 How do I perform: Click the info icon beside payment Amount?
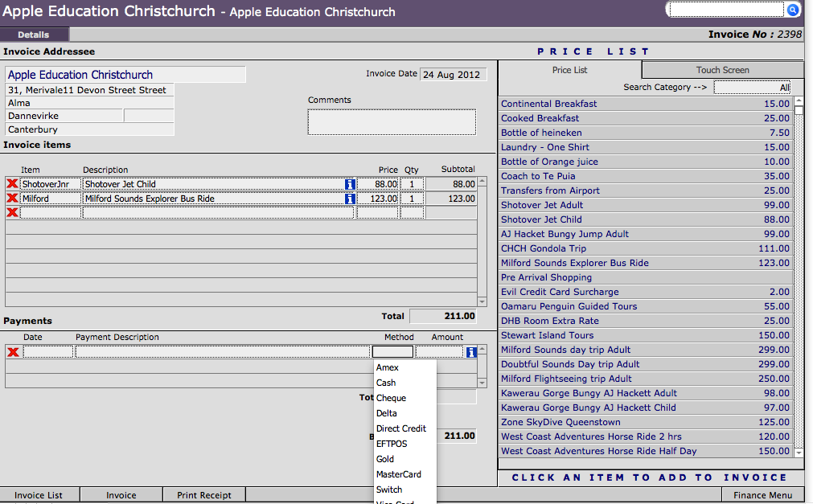tap(471, 352)
